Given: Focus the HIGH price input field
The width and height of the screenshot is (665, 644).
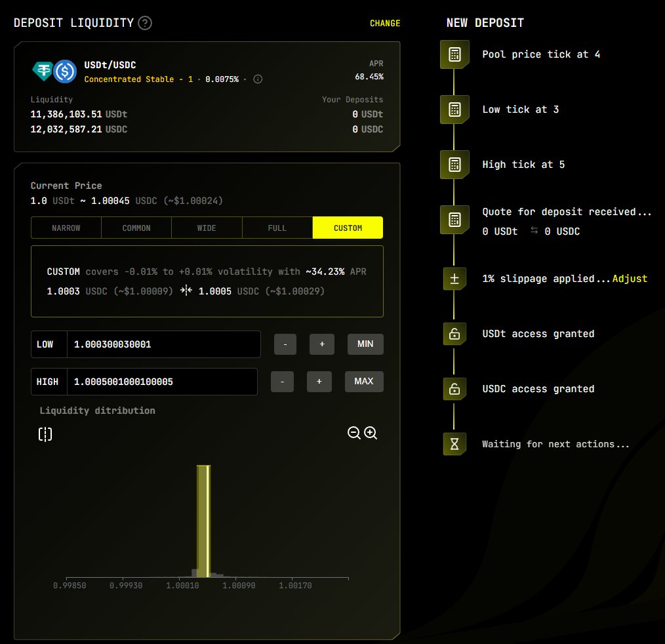Looking at the screenshot, I should click(162, 382).
